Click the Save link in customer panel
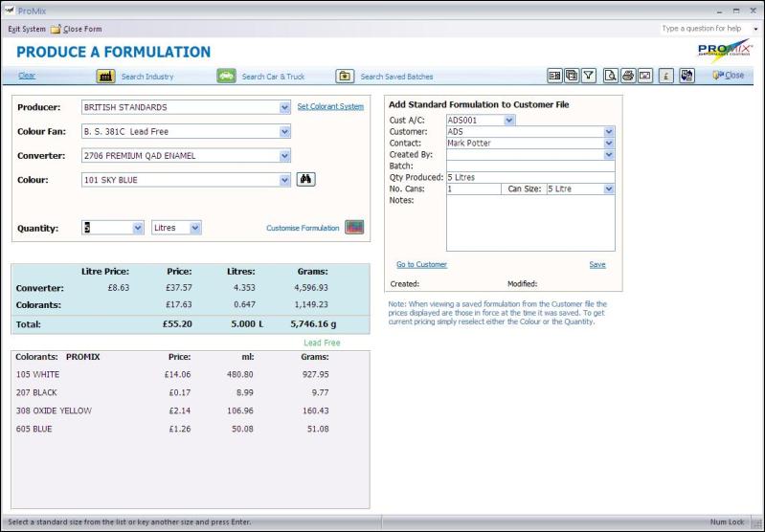 point(596,265)
